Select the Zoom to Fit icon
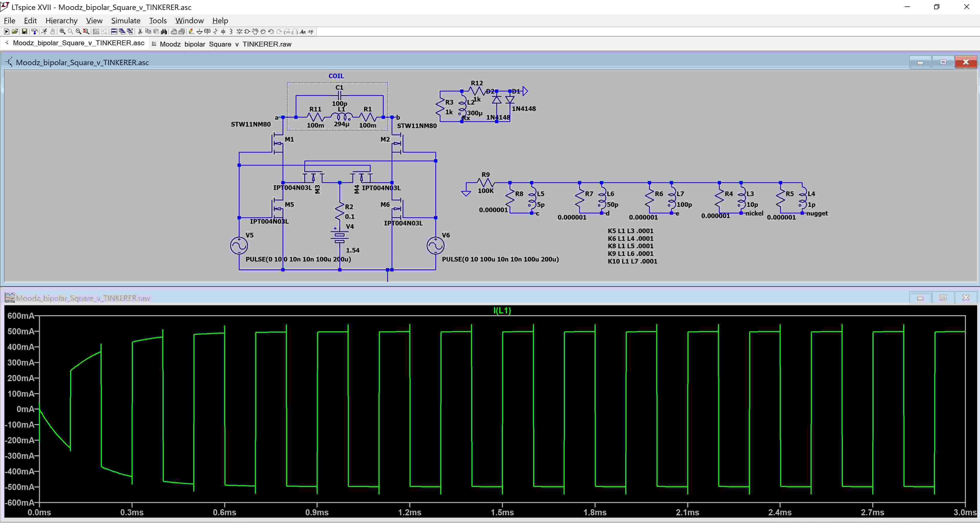Screen dimensions: 980x523 pos(86,31)
